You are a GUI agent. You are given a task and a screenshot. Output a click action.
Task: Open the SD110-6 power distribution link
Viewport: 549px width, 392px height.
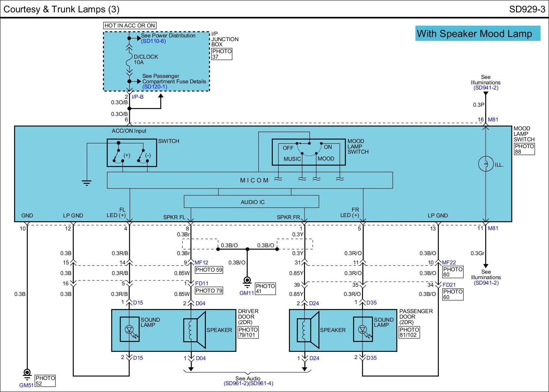coord(153,41)
